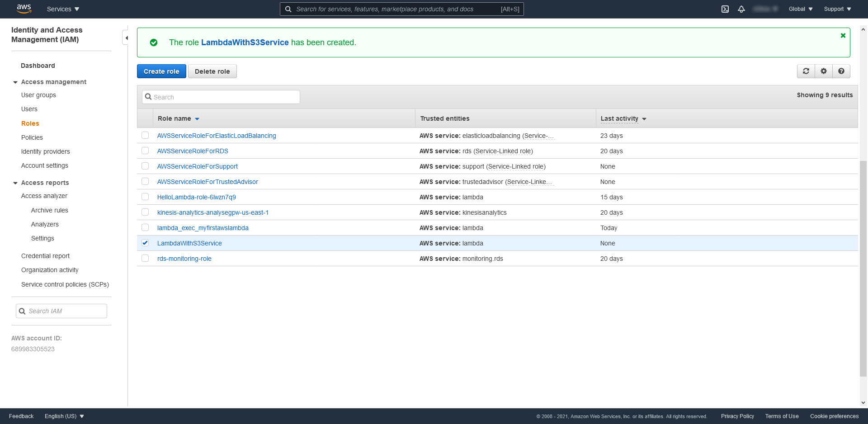This screenshot has width=868, height=424.
Task: Open the blurred account name menu
Action: click(765, 9)
